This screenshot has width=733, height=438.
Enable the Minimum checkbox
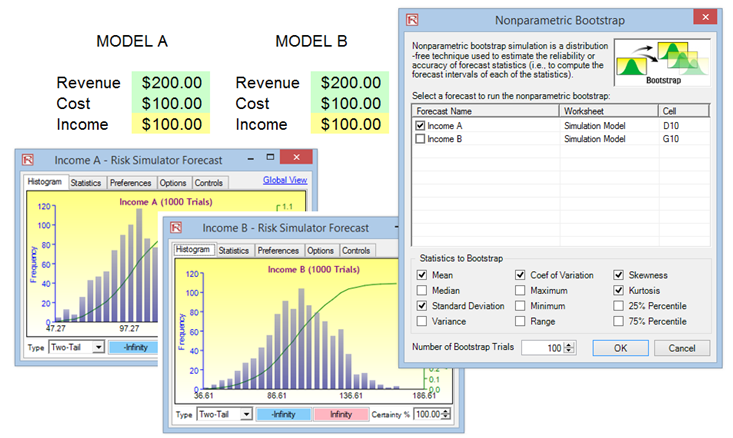[x=520, y=306]
